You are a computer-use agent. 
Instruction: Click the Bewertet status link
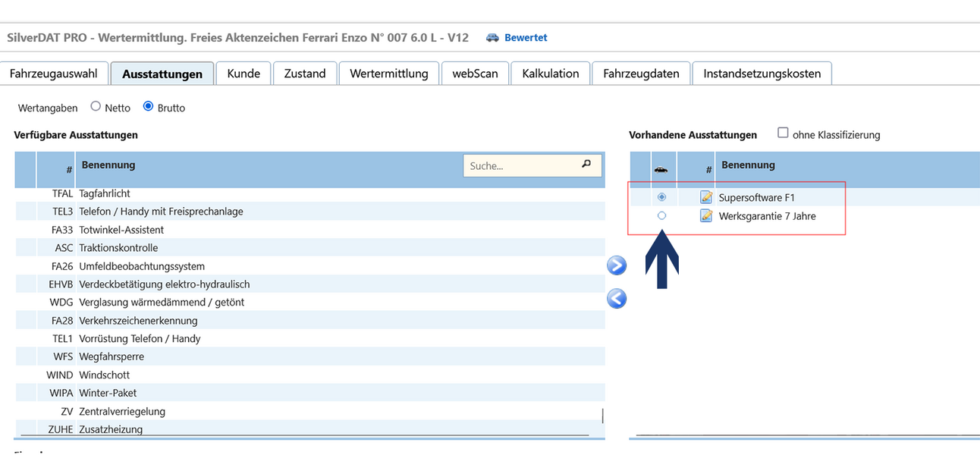[x=526, y=37]
